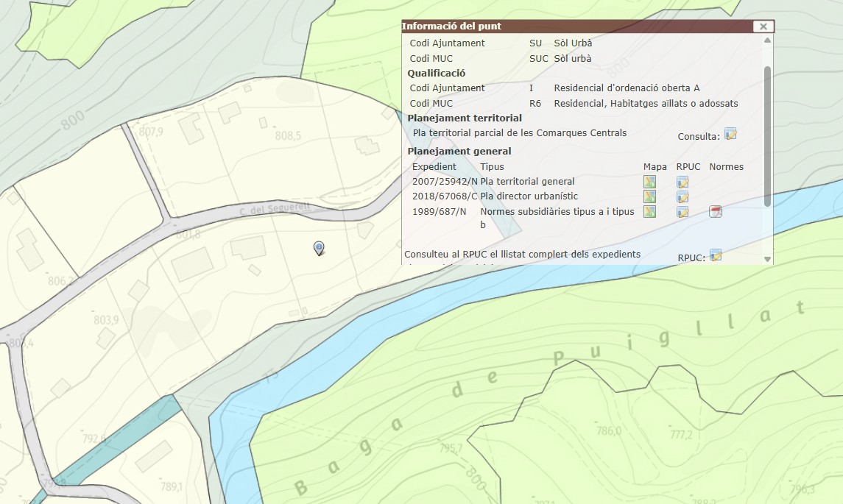Click the info panel scrollbar thumb
Screen dimensions: 843x504
coord(767,136)
